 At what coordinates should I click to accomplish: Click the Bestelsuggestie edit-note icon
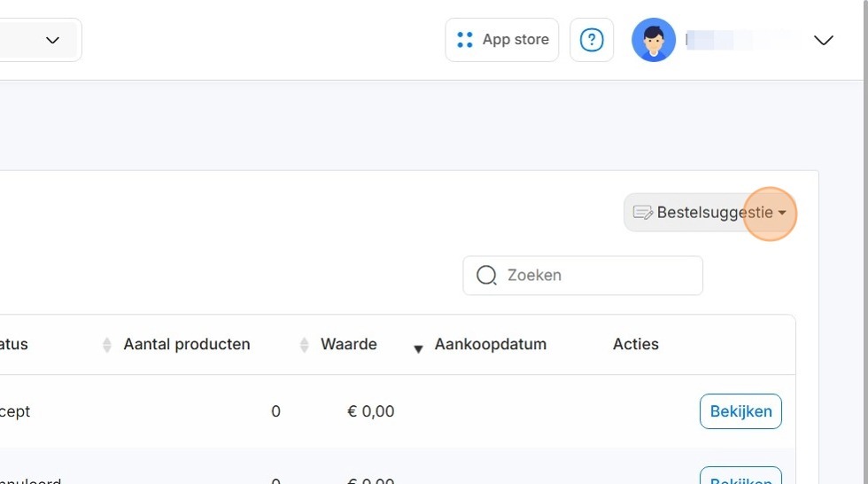643,213
